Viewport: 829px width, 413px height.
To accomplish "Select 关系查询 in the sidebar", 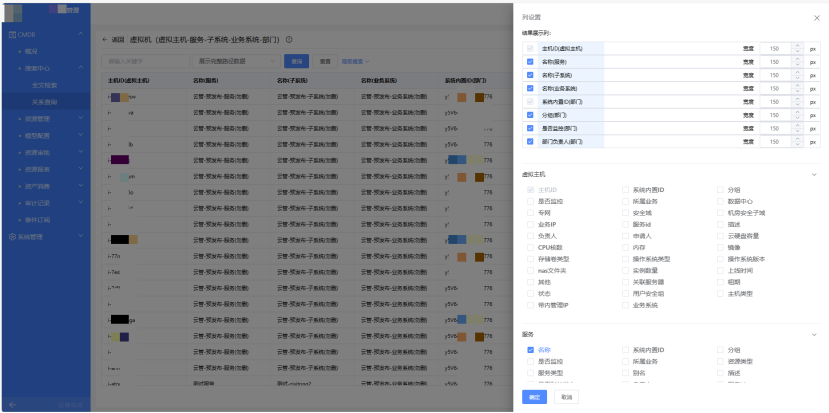I will pyautogui.click(x=46, y=102).
